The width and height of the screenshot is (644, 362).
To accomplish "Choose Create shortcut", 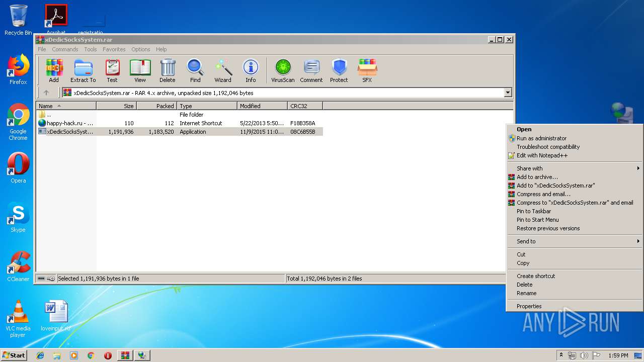I will pos(575,276).
